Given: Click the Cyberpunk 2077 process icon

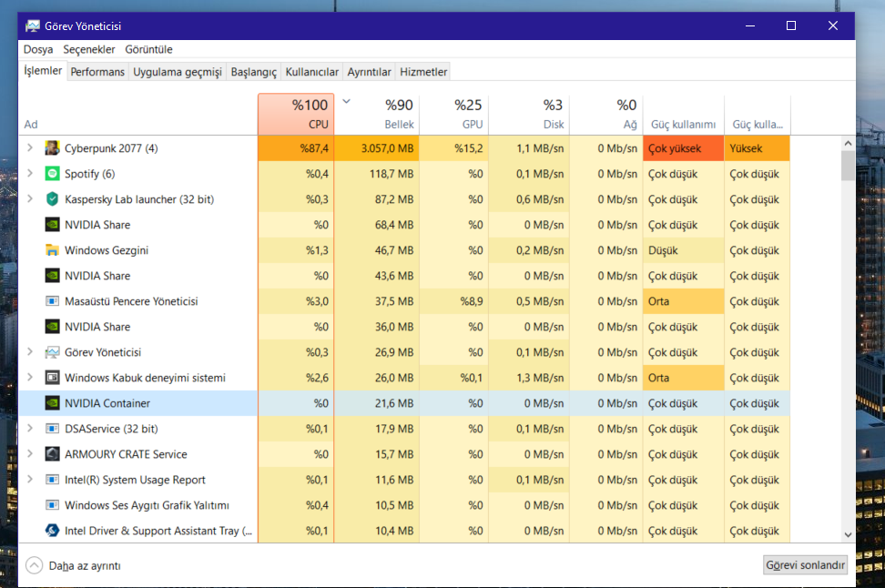Looking at the screenshot, I should point(52,148).
